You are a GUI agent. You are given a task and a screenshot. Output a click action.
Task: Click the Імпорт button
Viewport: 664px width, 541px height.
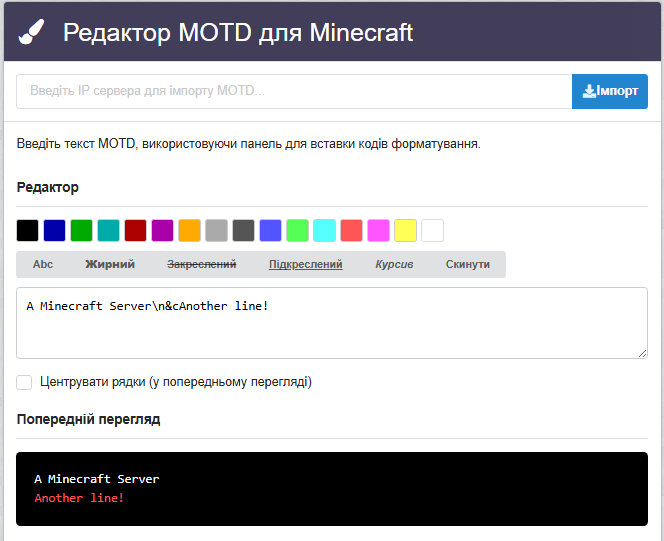click(x=609, y=91)
